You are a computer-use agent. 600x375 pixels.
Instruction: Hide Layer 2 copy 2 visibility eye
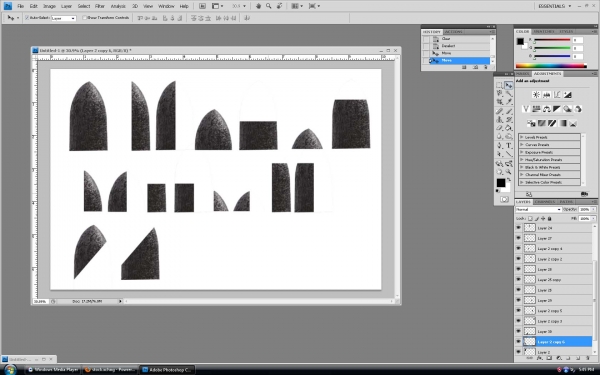pos(518,259)
